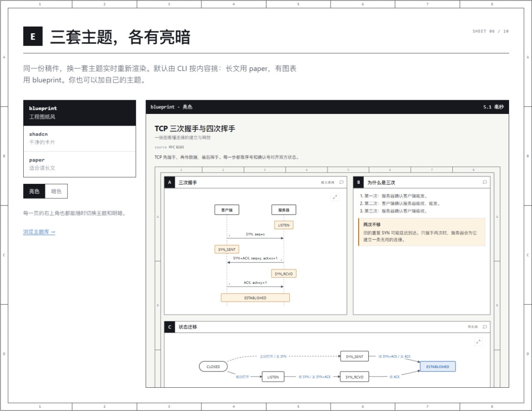The width and height of the screenshot is (532, 411).
Task: Click the B badge of 为什么是三次 panel
Action: click(358, 182)
